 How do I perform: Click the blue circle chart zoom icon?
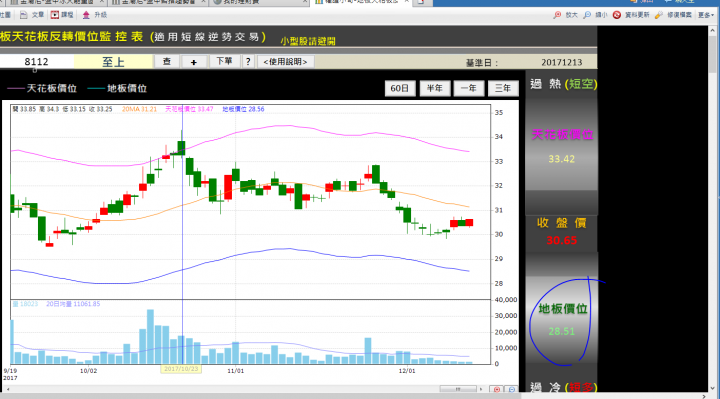(511, 389)
